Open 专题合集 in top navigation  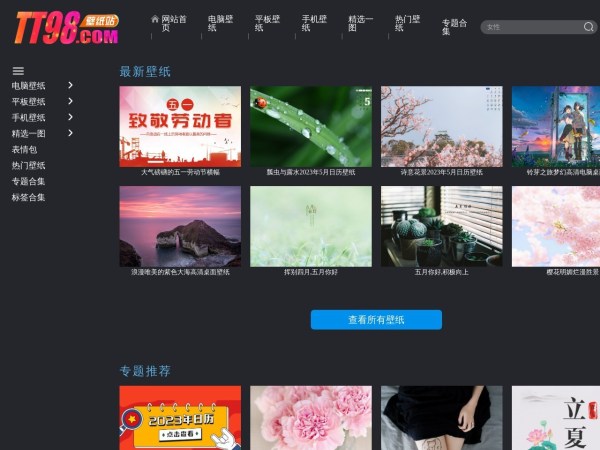454,27
